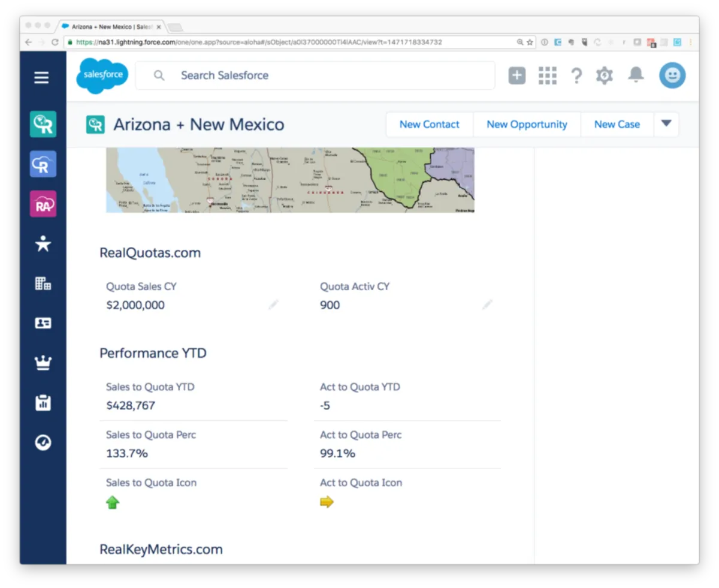Open Dashboards gauge icon in sidebar
Screen dimensions: 719x588
pyautogui.click(x=43, y=442)
